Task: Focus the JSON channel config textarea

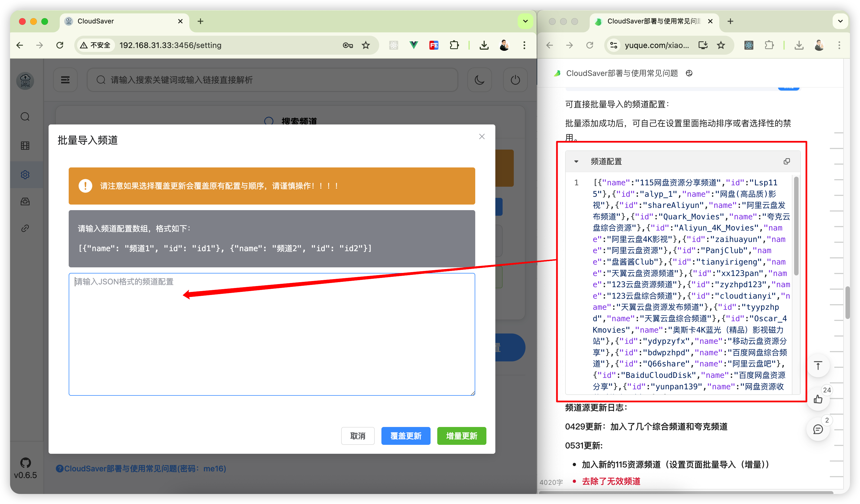Action: (272, 334)
